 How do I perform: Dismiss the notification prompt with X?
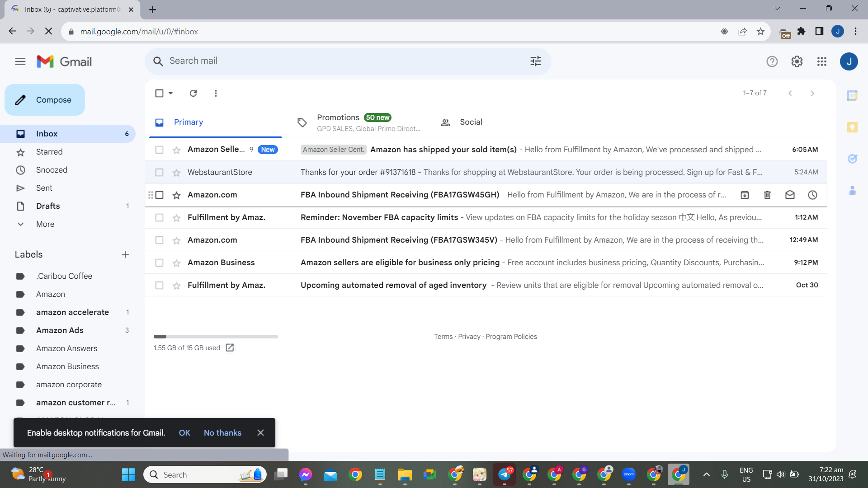(260, 433)
